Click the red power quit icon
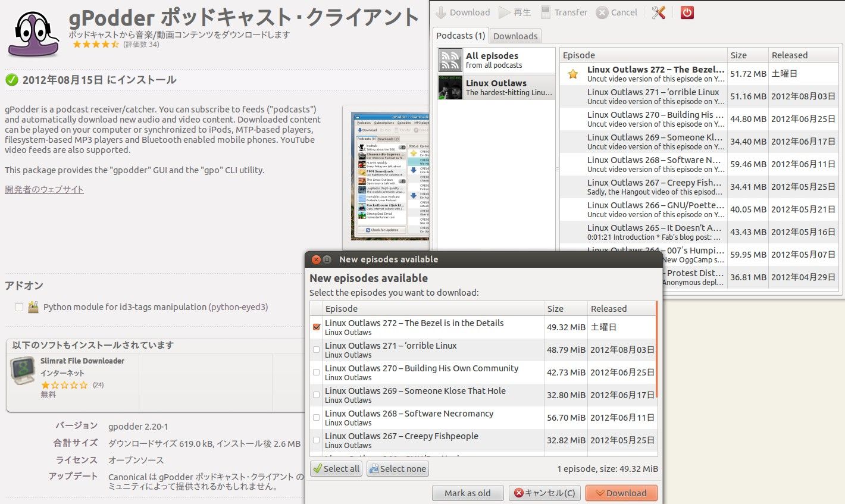This screenshot has width=845, height=504. click(687, 12)
